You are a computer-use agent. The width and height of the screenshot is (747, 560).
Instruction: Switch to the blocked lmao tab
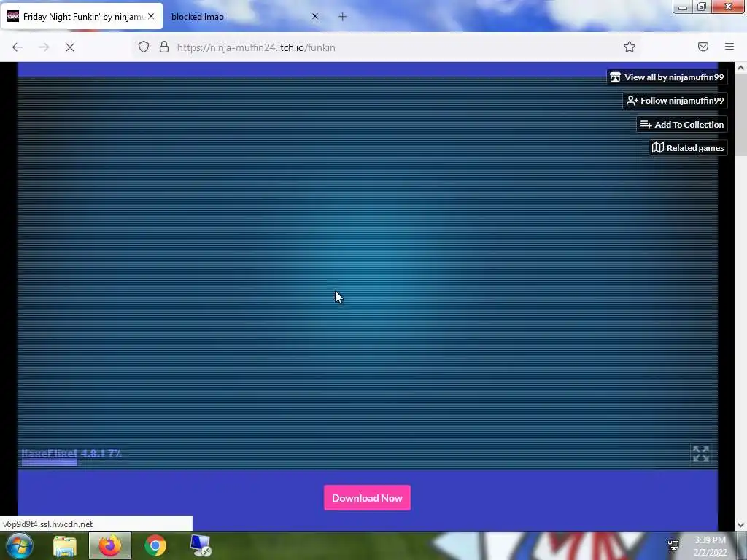[x=245, y=17]
